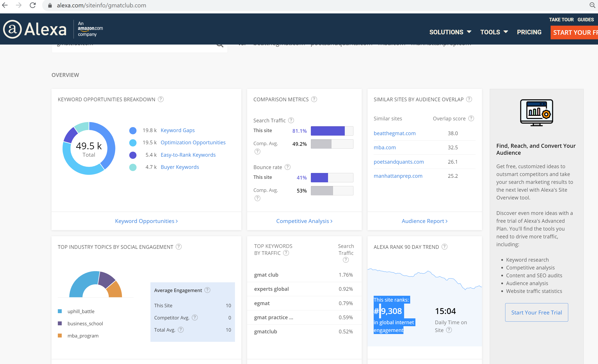This screenshot has width=598, height=364.
Task: Click help icon next to Search Traffic label
Action: 291,120
